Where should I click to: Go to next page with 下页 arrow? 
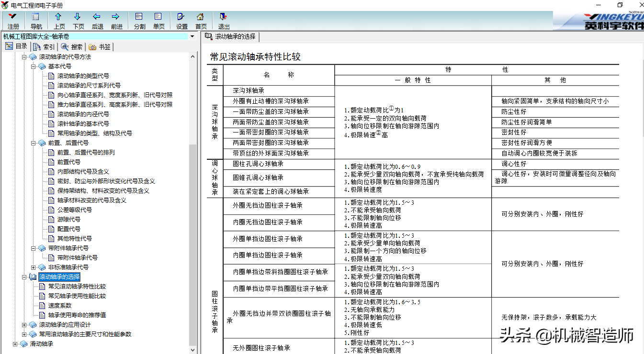(x=78, y=17)
